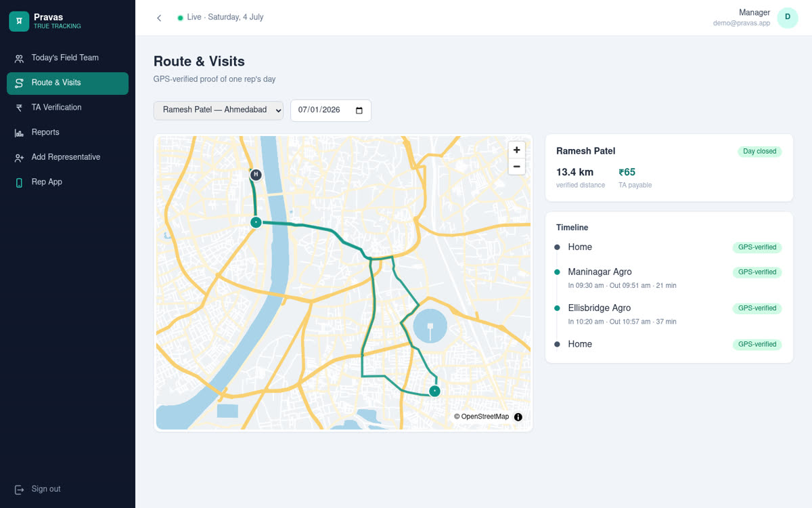Click the Timeline panel heading

[x=572, y=228]
